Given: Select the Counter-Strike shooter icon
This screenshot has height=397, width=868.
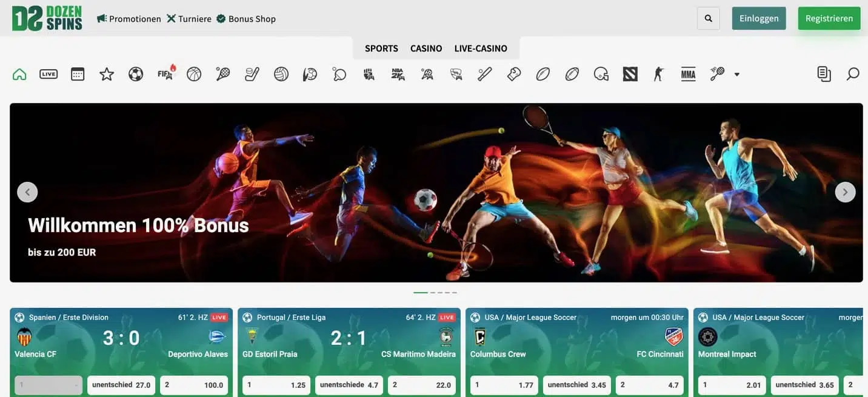Looking at the screenshot, I should click(659, 74).
